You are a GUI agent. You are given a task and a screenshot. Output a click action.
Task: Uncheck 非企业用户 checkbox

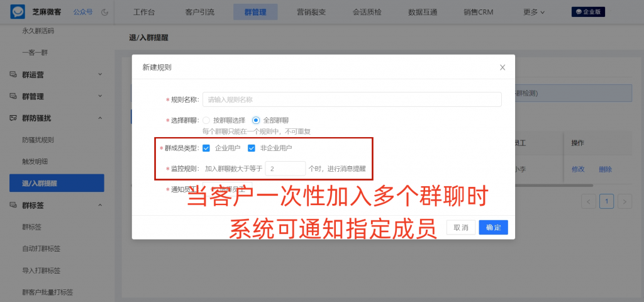[252, 148]
